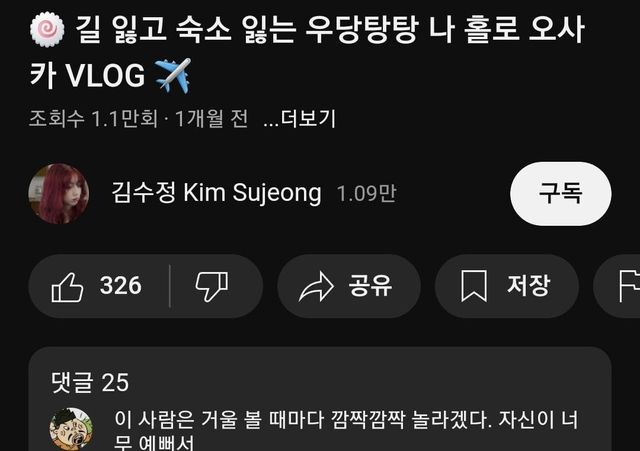Tap view count 조회수 1.1만회

(93, 119)
